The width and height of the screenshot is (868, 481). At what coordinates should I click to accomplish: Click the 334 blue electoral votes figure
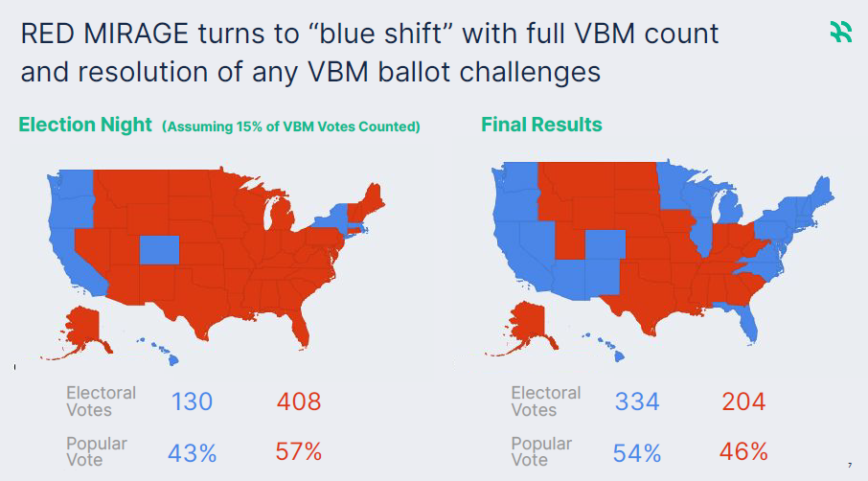point(637,401)
